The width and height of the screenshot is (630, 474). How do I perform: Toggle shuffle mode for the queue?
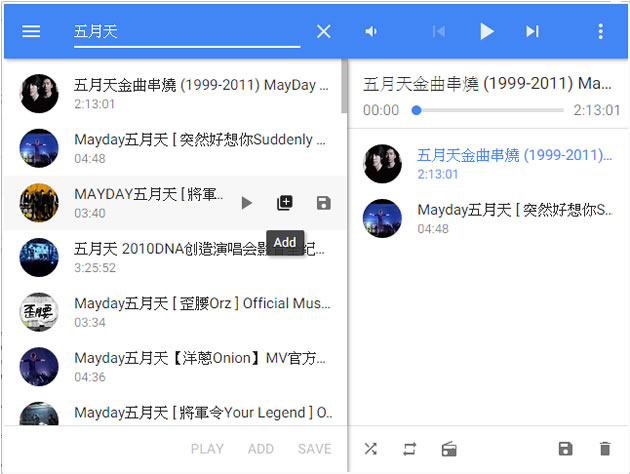(x=370, y=449)
